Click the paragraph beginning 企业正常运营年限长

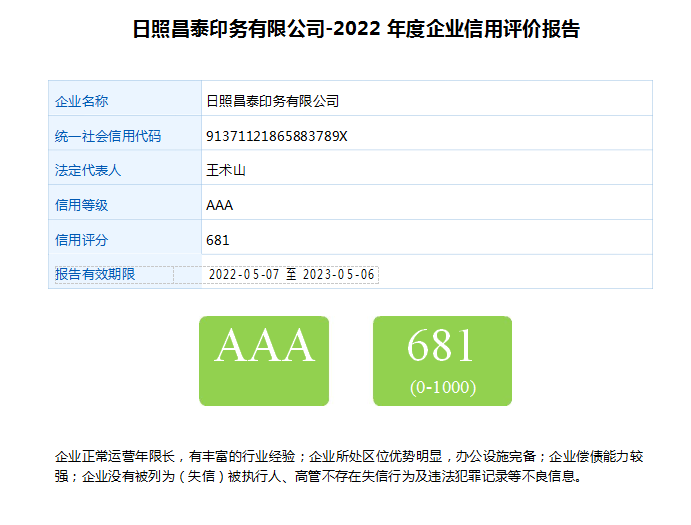coord(349,466)
